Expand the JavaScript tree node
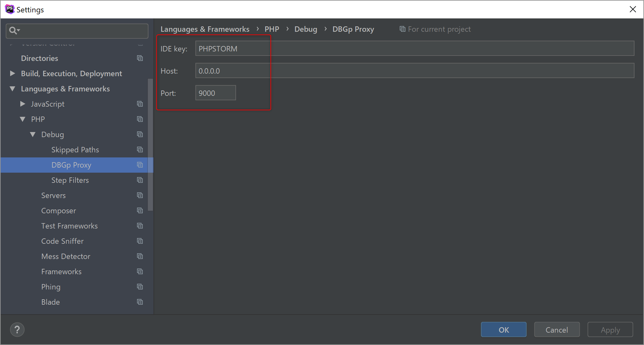Image resolution: width=644 pixels, height=345 pixels. [23, 104]
